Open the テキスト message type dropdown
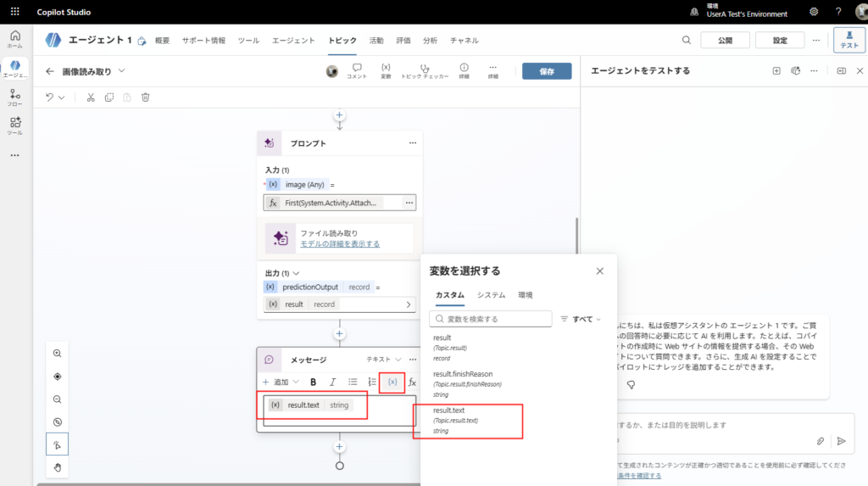 [x=384, y=360]
